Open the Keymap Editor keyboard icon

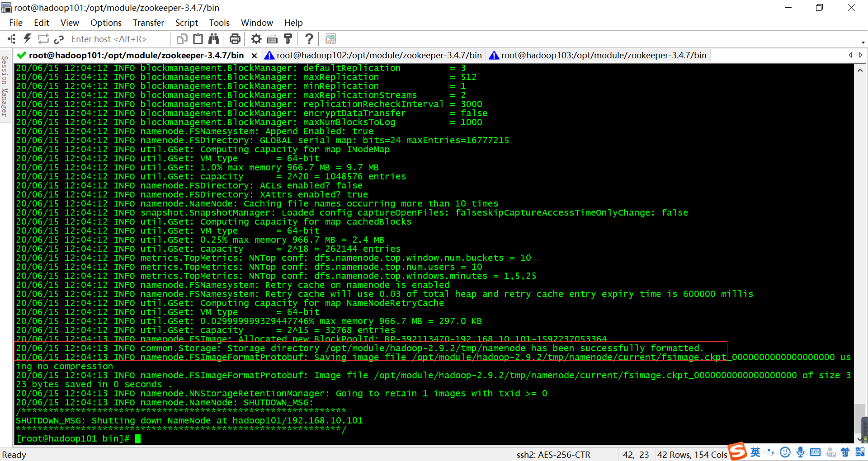[x=272, y=39]
